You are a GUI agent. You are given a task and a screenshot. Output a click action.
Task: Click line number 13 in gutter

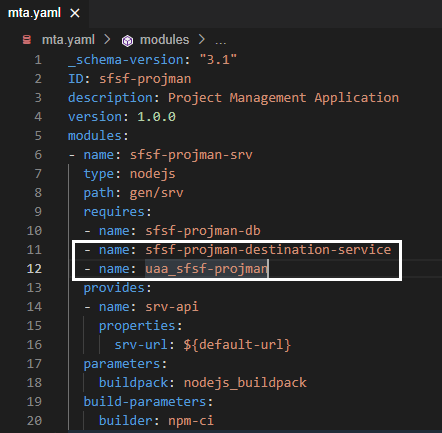(x=34, y=288)
